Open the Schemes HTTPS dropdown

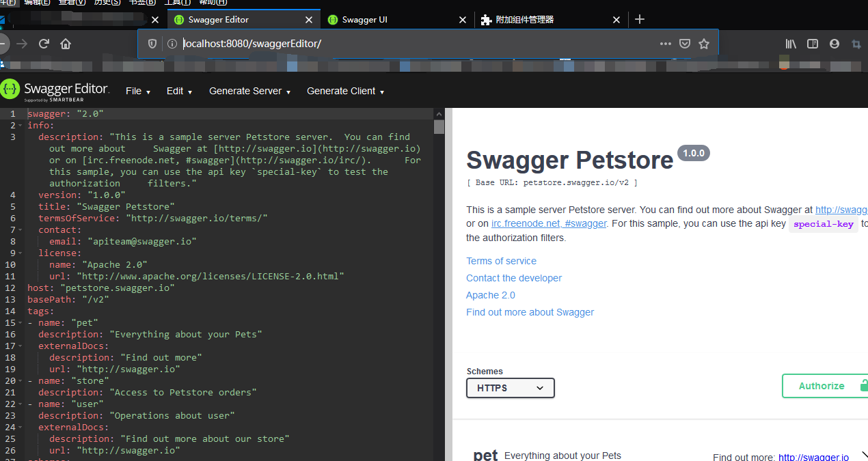tap(510, 387)
